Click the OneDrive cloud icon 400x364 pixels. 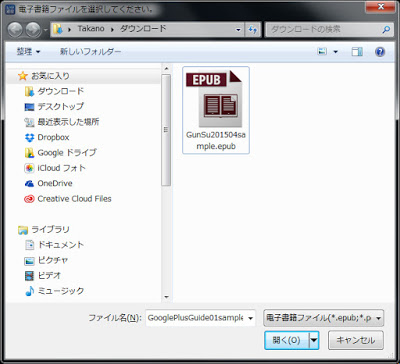click(x=29, y=184)
